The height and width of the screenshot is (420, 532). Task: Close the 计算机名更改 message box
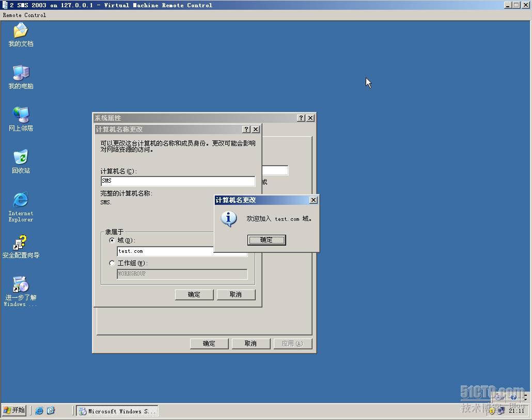[x=314, y=200]
